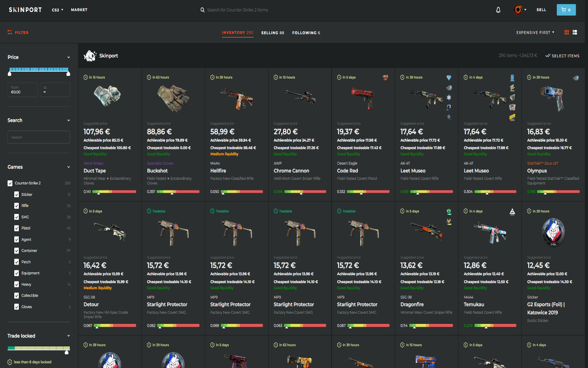Toggle the Agent category checkbox
588x368 pixels.
coord(17,239)
